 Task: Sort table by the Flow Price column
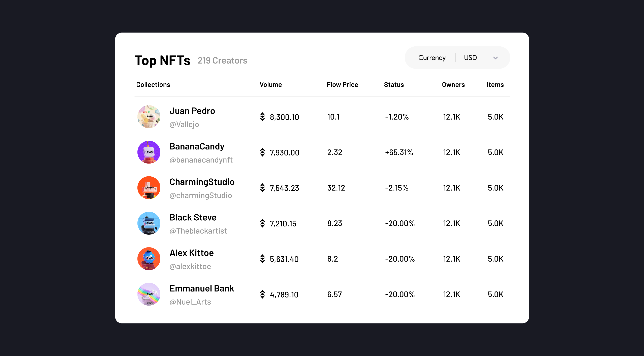342,85
